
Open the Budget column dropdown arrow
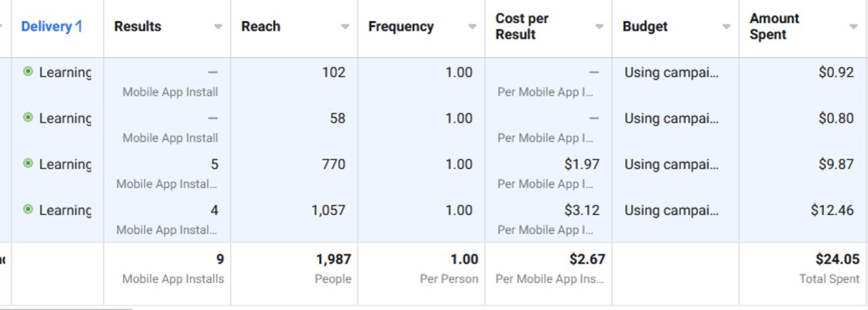(x=726, y=27)
